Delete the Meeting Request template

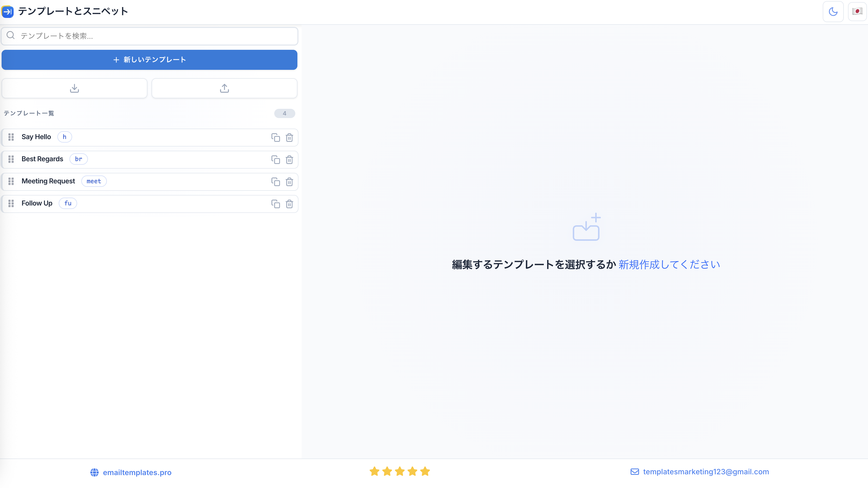tap(289, 182)
